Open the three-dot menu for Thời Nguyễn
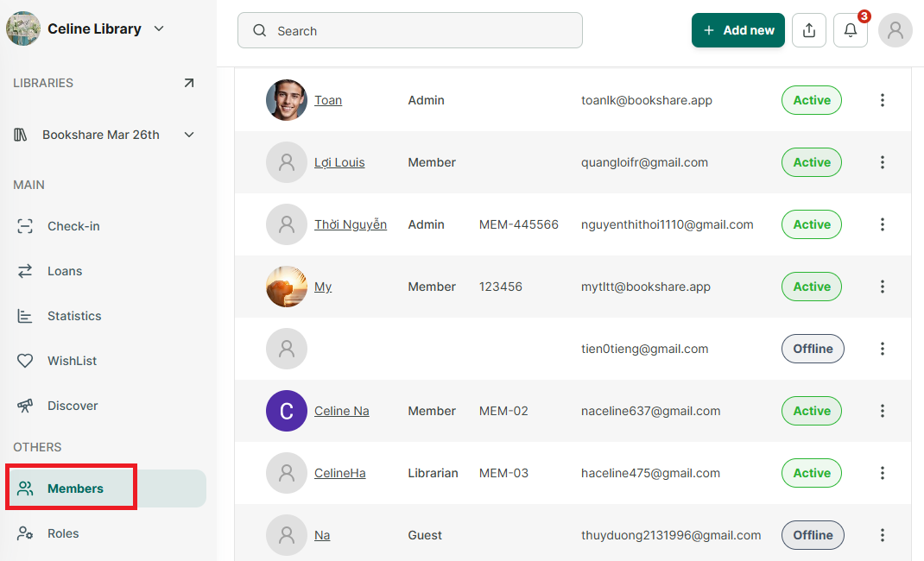This screenshot has width=924, height=561. pos(883,224)
